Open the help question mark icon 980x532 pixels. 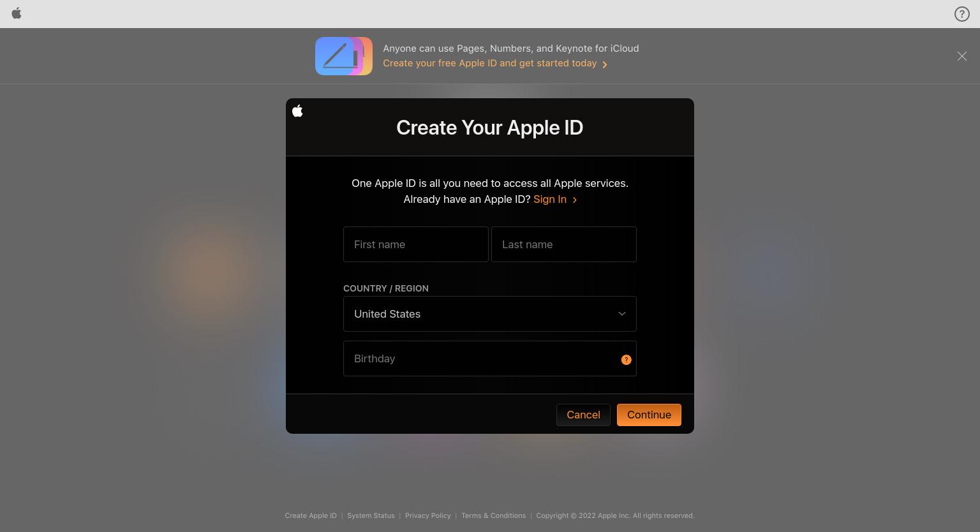pos(961,14)
